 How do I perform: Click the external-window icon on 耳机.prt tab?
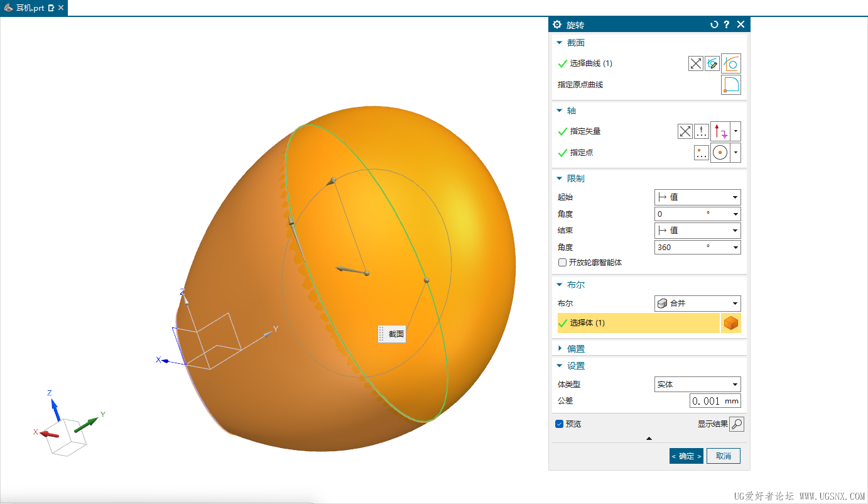52,8
